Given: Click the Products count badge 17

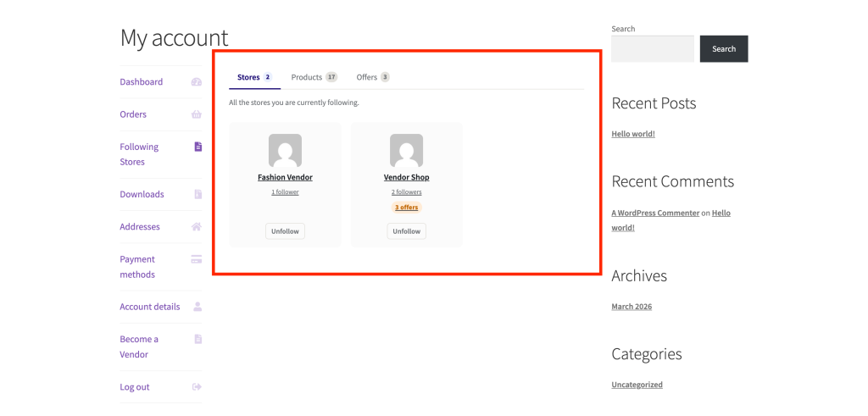Looking at the screenshot, I should pos(331,77).
